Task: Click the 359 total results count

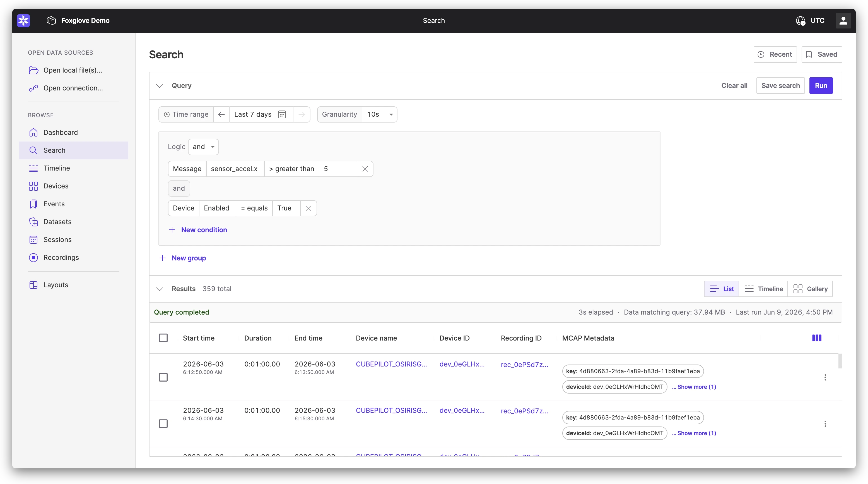Action: [217, 289]
